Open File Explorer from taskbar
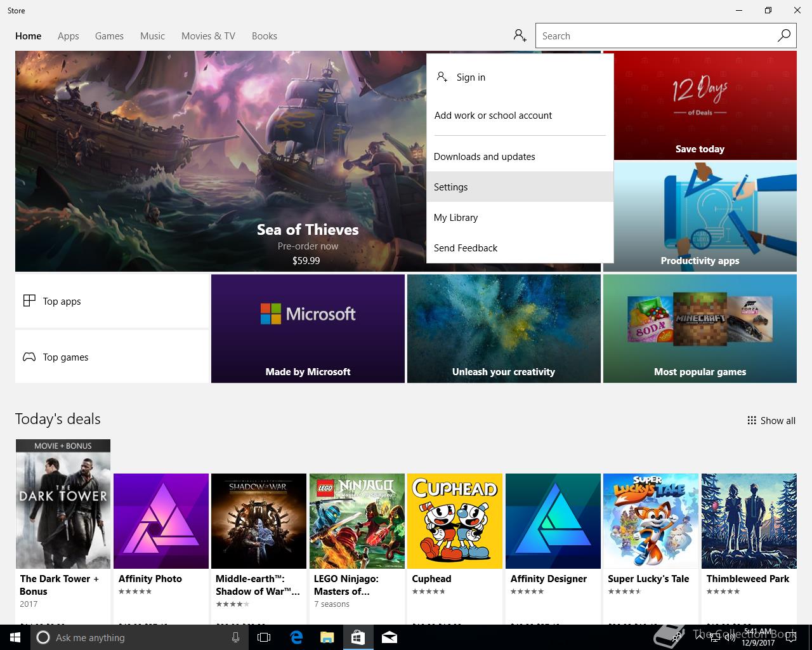The image size is (812, 650). point(327,637)
